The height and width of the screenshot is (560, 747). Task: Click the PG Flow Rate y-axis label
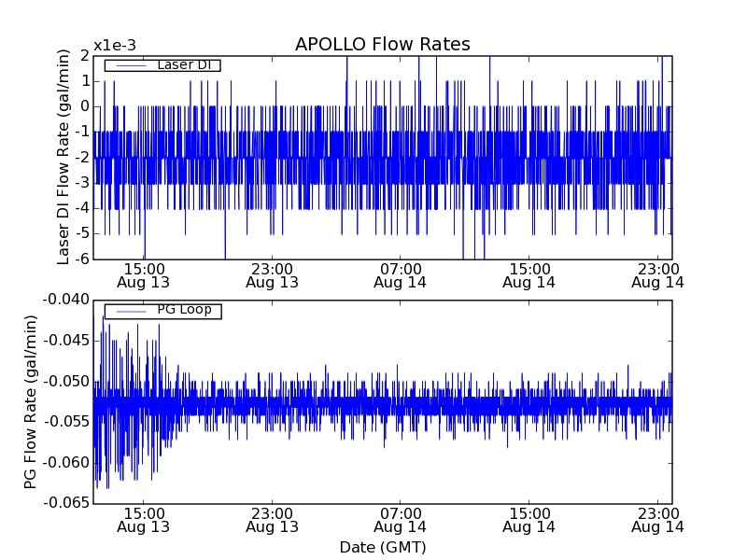coord(31,401)
